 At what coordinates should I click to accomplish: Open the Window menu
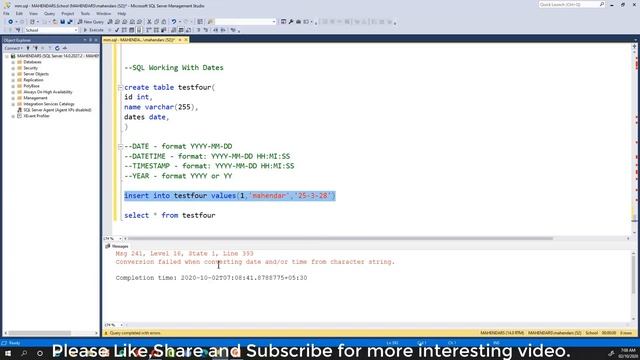[104, 13]
